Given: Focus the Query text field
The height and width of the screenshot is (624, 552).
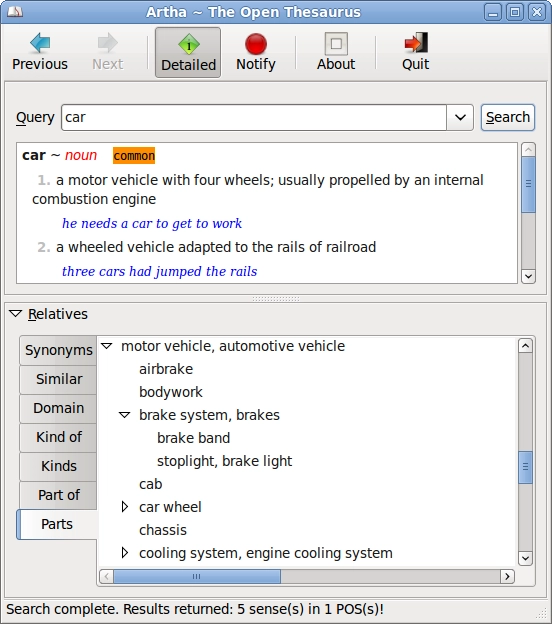Looking at the screenshot, I should pos(254,117).
